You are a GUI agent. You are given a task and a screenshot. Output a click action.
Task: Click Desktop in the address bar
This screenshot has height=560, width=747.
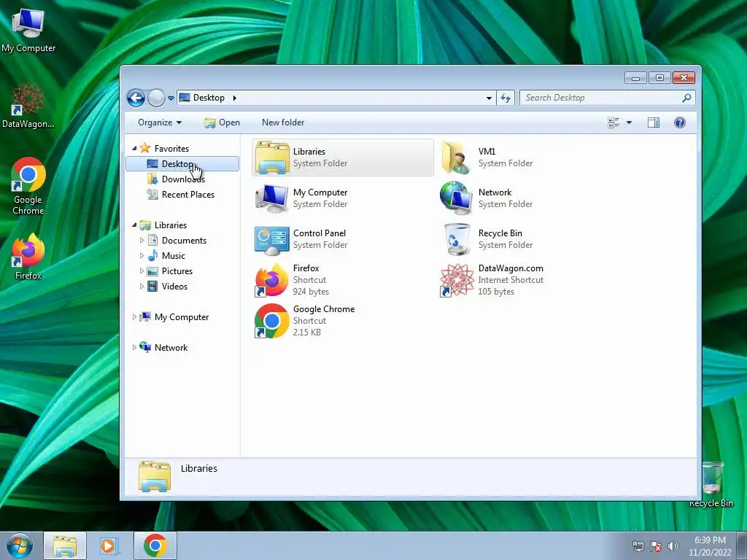(209, 98)
